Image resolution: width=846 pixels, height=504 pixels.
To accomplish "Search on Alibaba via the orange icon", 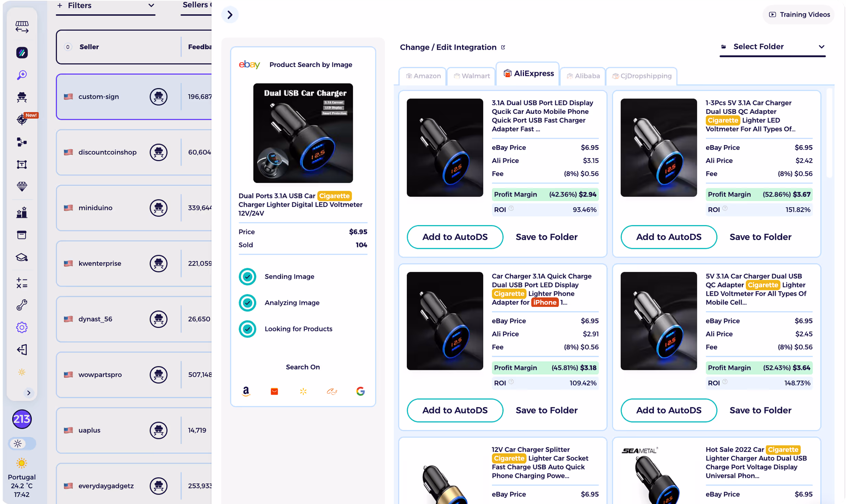I will pos(332,391).
